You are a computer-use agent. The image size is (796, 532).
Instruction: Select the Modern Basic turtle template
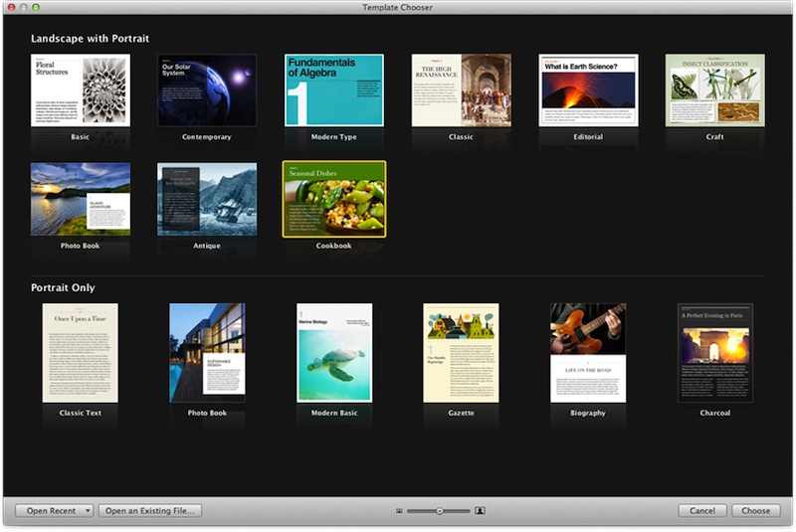tap(334, 353)
